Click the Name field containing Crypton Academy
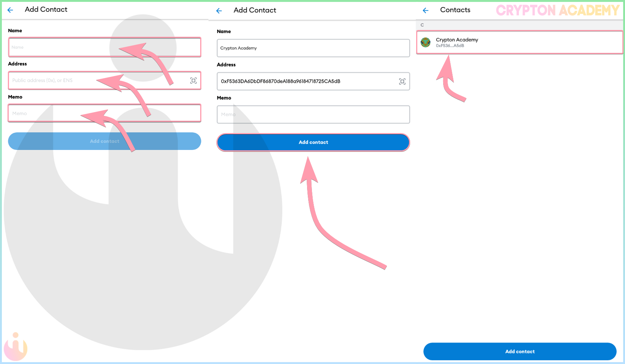Screen dimensions: 625x364 (x=313, y=48)
